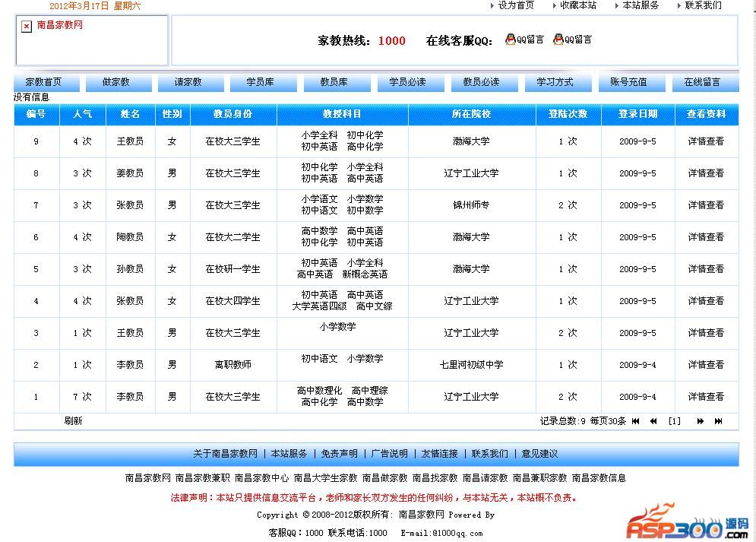
Task: Click 南昌家教兼职 keyword link
Action: pos(203,478)
